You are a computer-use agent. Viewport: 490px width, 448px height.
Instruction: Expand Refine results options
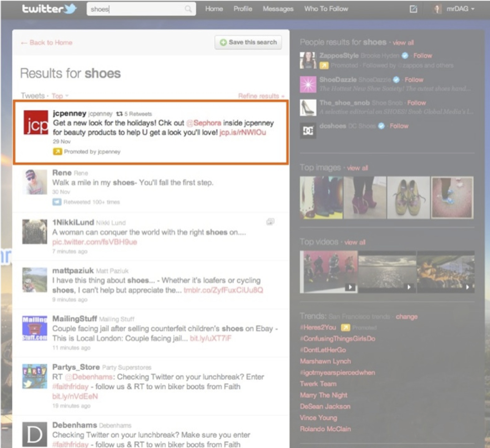[x=261, y=96]
